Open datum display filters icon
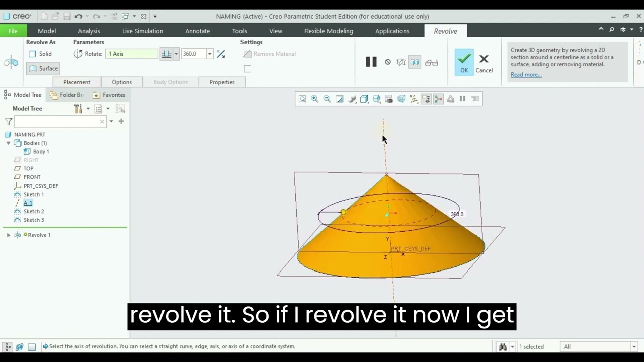644x362 pixels. click(414, 99)
